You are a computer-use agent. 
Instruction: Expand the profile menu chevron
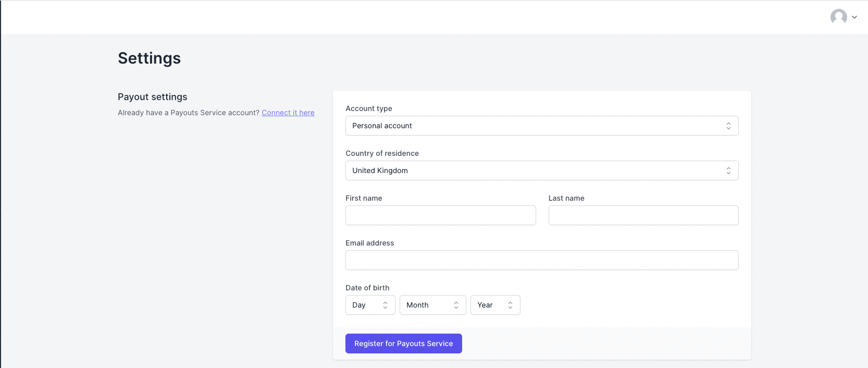point(854,17)
